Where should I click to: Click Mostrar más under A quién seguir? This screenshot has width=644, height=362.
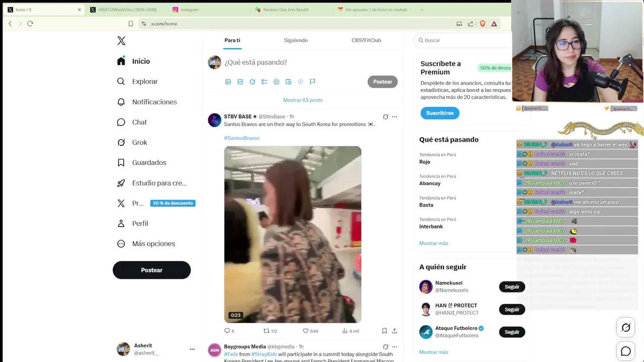[x=433, y=352]
